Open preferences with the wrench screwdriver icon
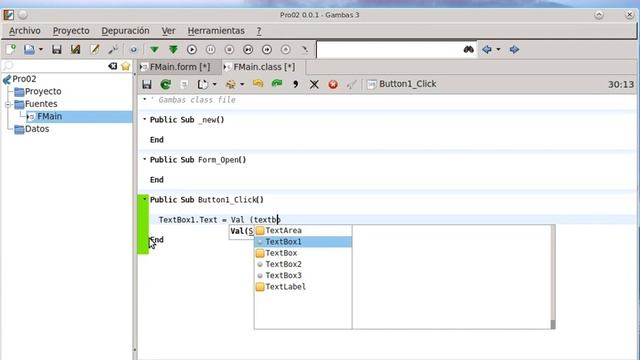Image resolution: width=640 pixels, height=360 pixels. [x=113, y=49]
